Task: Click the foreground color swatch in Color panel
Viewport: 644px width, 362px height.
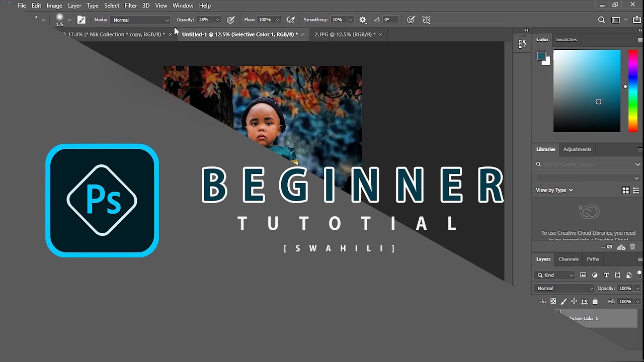Action: pos(541,56)
